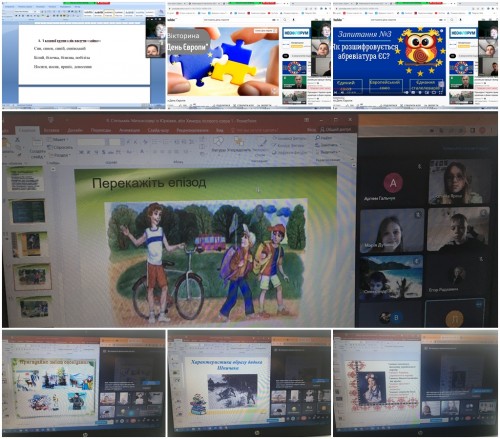Open Контур фигуры shape outline
This screenshot has height=439, width=500.
289,145
